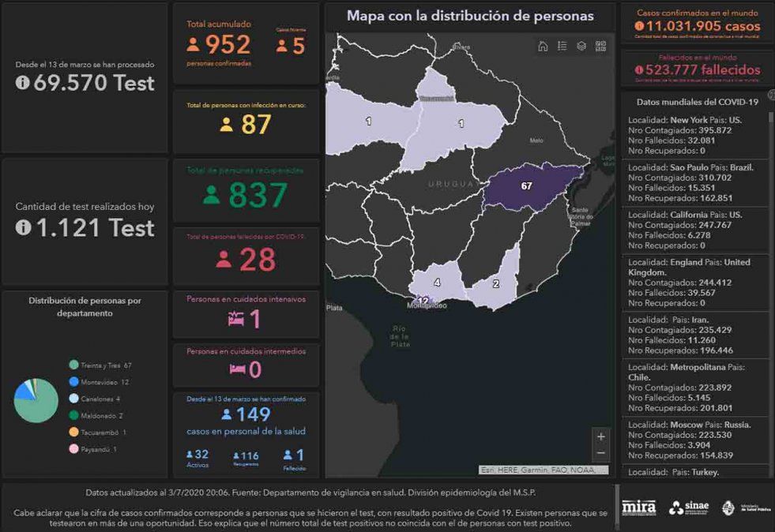
Task: Click the Esri map attribution text
Action: click(544, 470)
